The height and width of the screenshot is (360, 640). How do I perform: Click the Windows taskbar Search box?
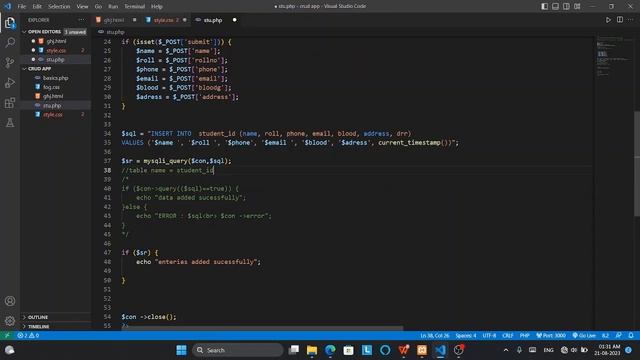pos(238,350)
